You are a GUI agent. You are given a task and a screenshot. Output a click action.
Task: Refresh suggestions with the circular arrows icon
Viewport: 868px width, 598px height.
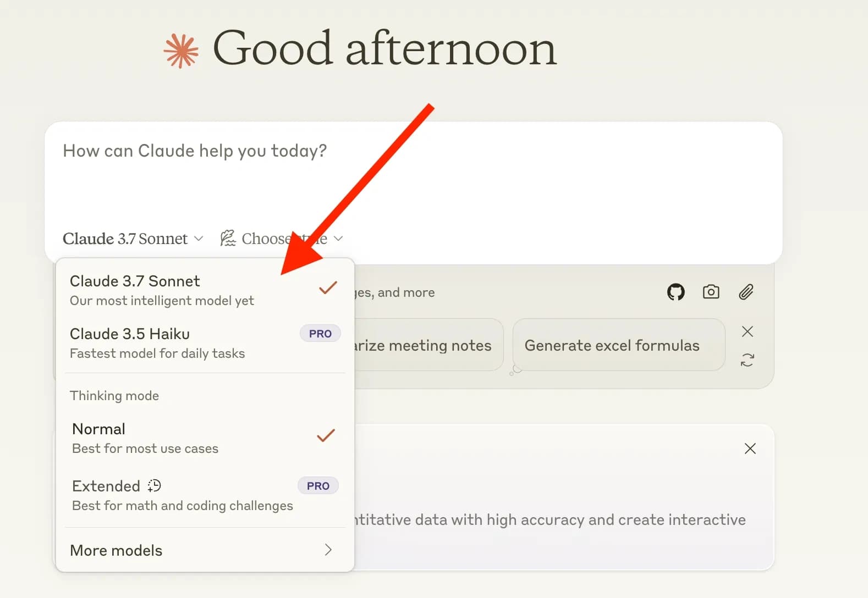pyautogui.click(x=747, y=360)
